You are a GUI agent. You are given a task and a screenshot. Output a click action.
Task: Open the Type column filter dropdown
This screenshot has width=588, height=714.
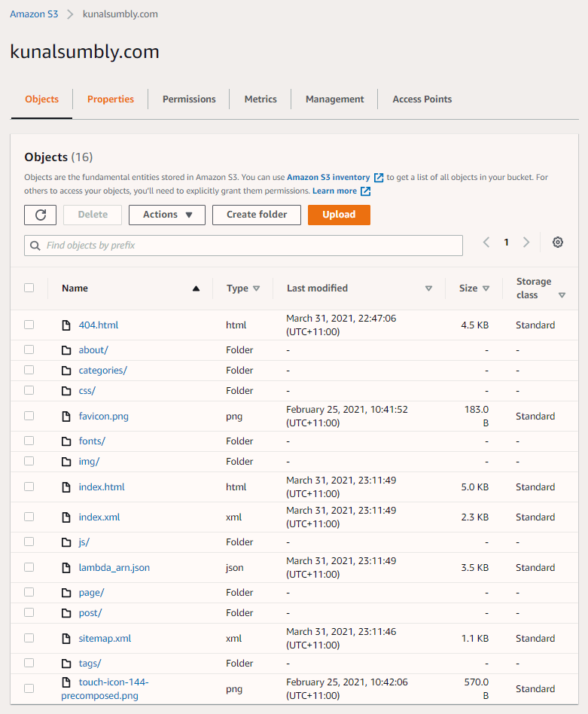256,288
